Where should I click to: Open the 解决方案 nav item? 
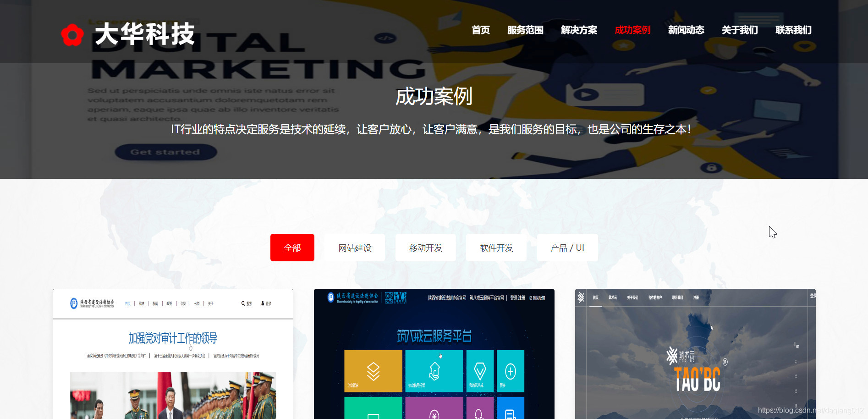(579, 30)
